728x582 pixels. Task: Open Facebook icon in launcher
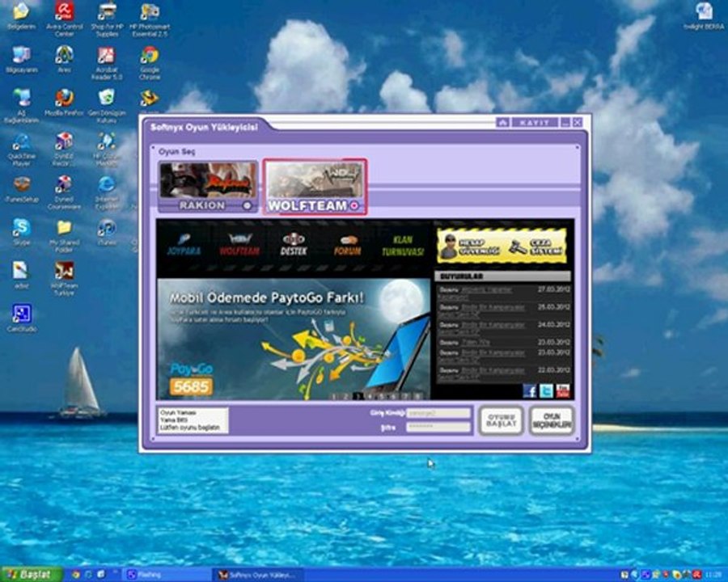(529, 390)
